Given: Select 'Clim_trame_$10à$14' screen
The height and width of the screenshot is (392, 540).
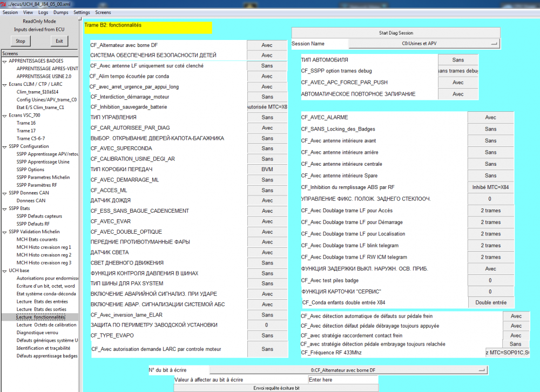Looking at the screenshot, I should (37, 92).
